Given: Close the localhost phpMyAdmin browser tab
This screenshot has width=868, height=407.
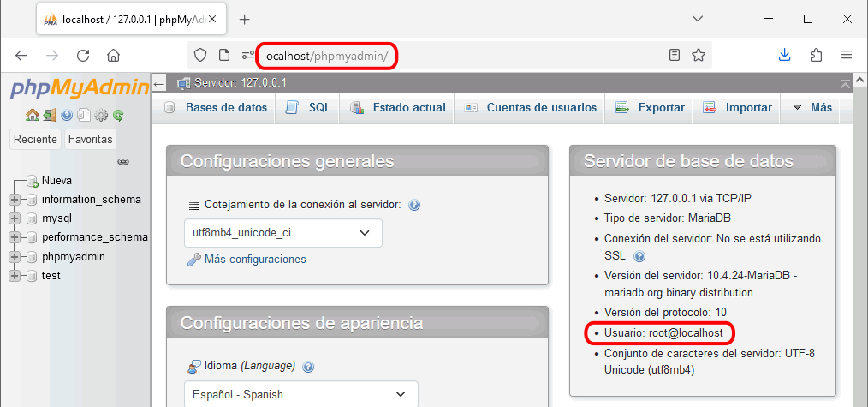Looking at the screenshot, I should [x=213, y=20].
